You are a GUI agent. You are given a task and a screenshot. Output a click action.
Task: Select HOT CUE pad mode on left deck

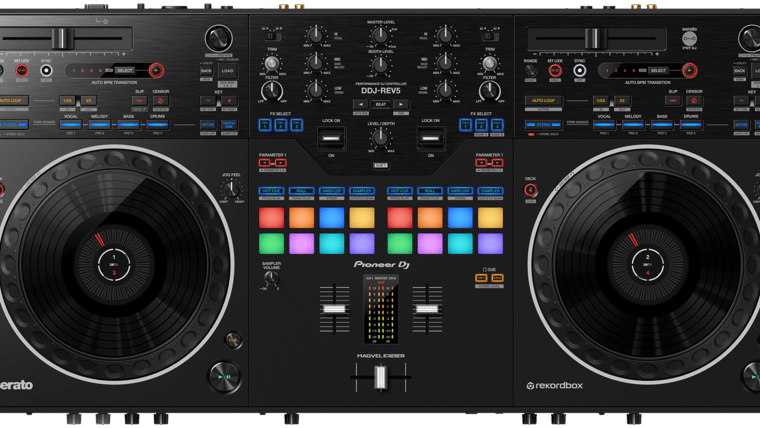pos(271,191)
